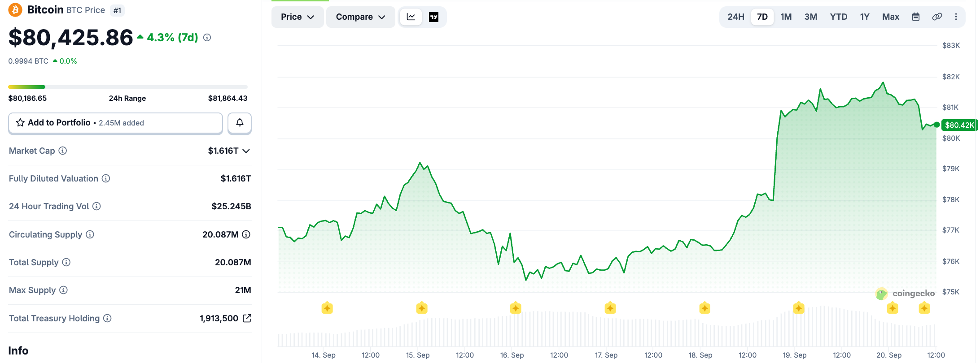Click the news marker under 16. Sep
Image resolution: width=980 pixels, height=363 pixels.
(516, 308)
